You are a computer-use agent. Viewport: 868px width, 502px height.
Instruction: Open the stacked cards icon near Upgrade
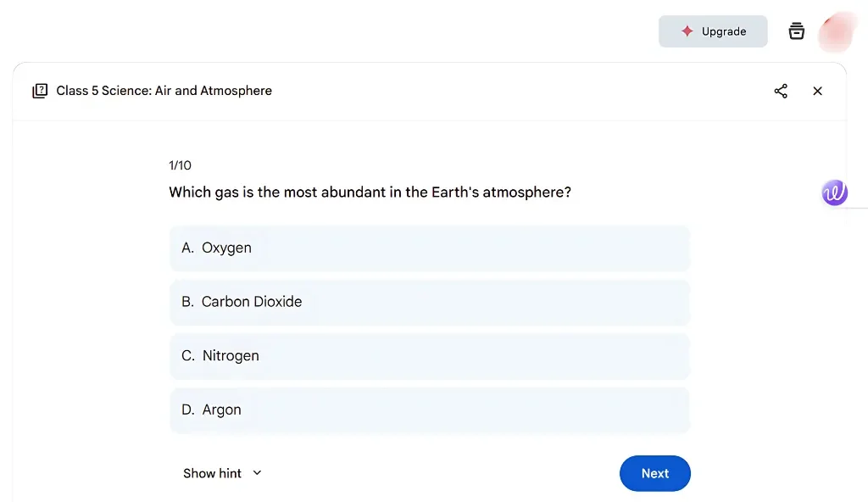pos(796,31)
